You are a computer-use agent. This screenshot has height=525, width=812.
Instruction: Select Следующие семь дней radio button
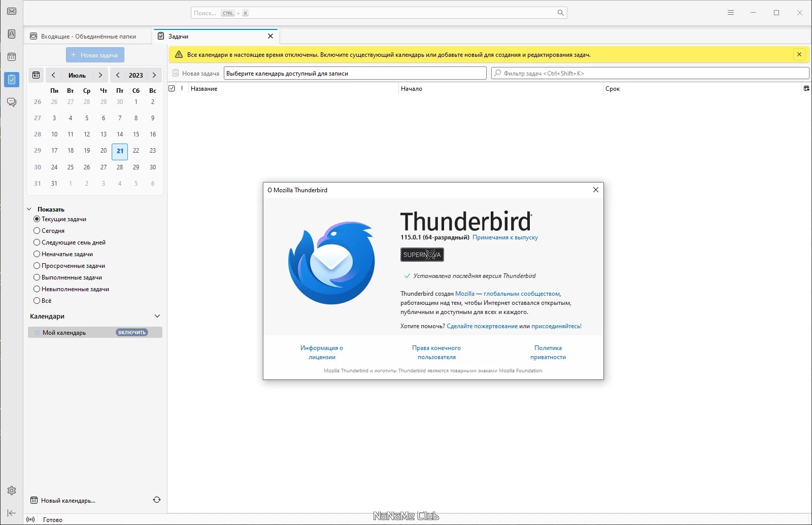37,242
